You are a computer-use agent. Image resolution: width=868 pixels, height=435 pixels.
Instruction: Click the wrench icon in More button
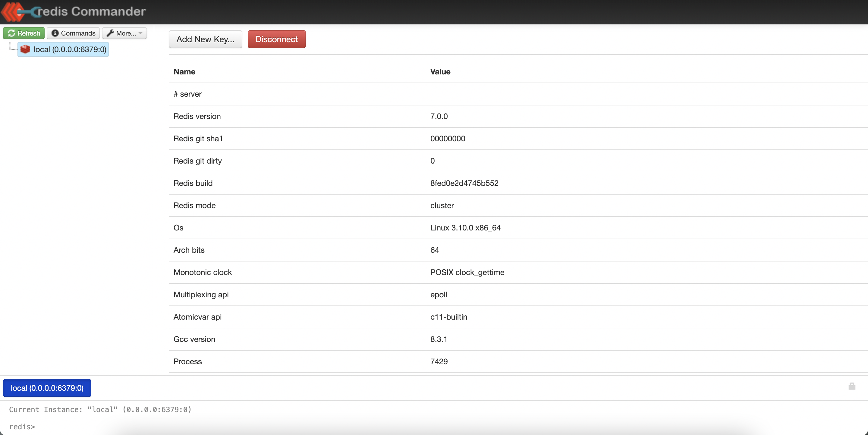pos(110,33)
